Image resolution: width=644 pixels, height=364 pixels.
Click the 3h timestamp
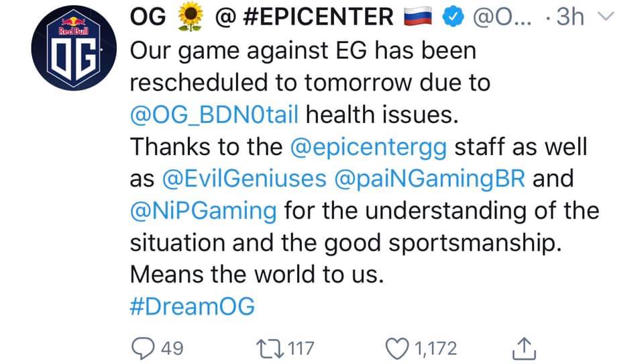point(570,17)
